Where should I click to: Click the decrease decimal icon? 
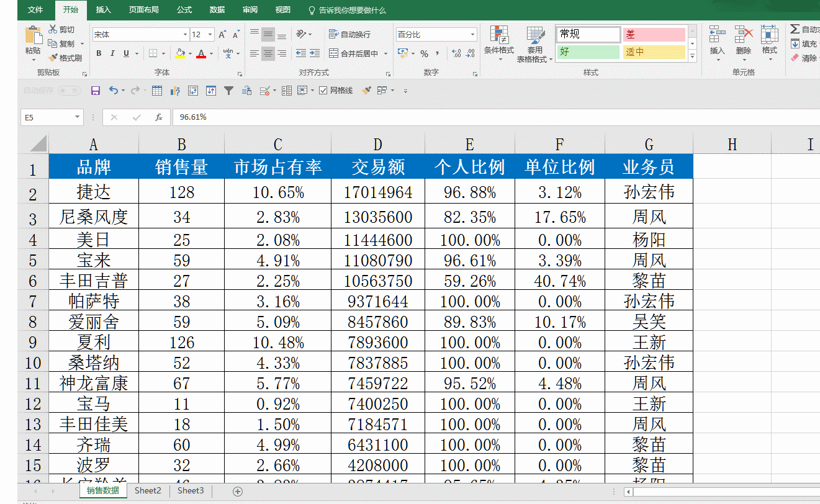(x=471, y=54)
